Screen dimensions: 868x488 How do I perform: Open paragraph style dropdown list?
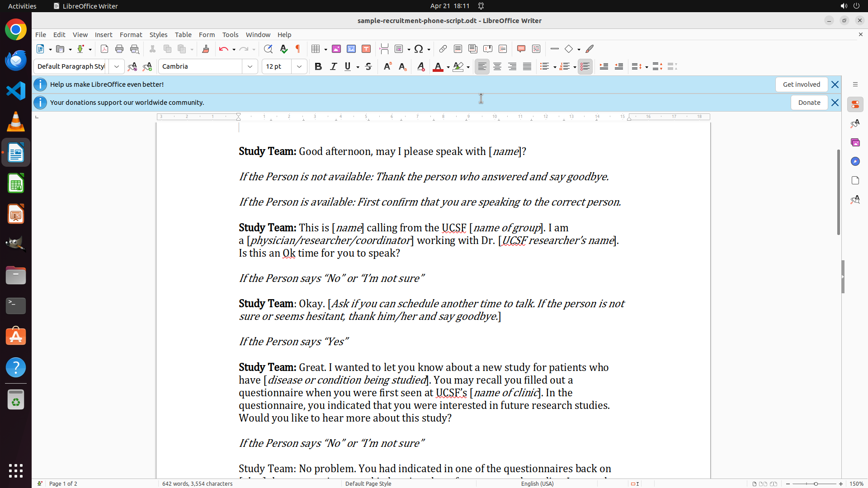[117, 66]
